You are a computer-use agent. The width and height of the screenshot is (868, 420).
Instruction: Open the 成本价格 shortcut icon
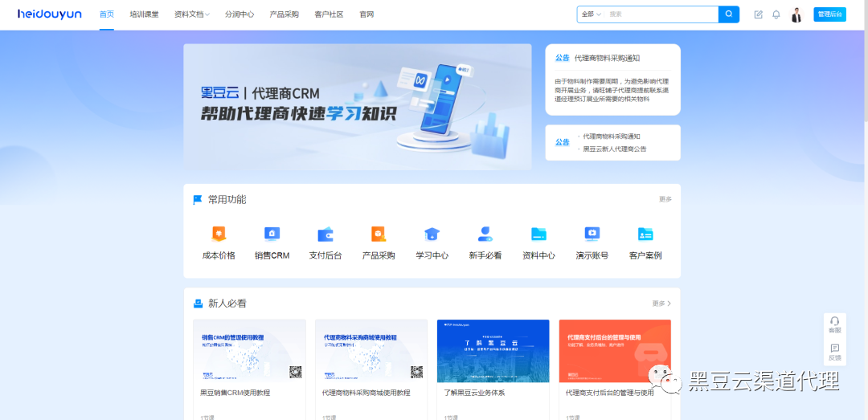click(219, 234)
